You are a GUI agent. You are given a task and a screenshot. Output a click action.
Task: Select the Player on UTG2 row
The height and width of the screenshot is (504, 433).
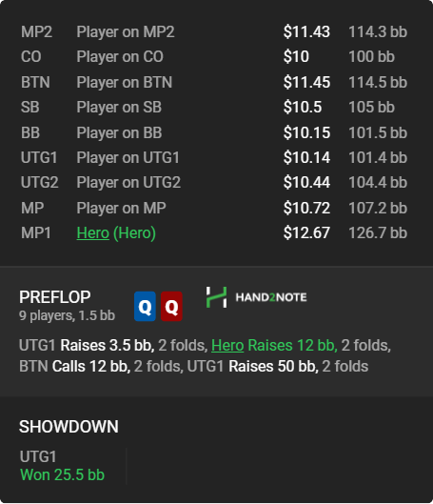pos(214,183)
